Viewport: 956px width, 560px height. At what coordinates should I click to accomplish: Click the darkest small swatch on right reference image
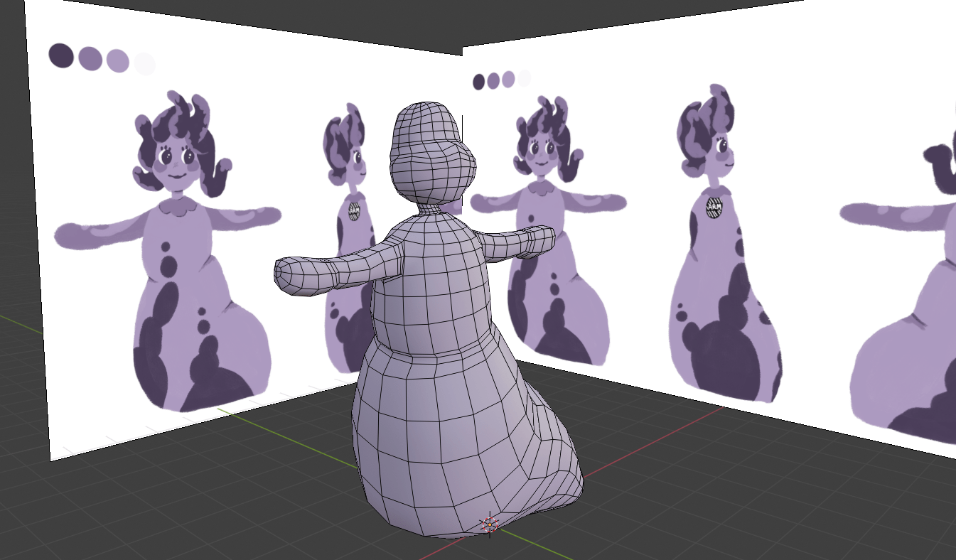tap(478, 82)
